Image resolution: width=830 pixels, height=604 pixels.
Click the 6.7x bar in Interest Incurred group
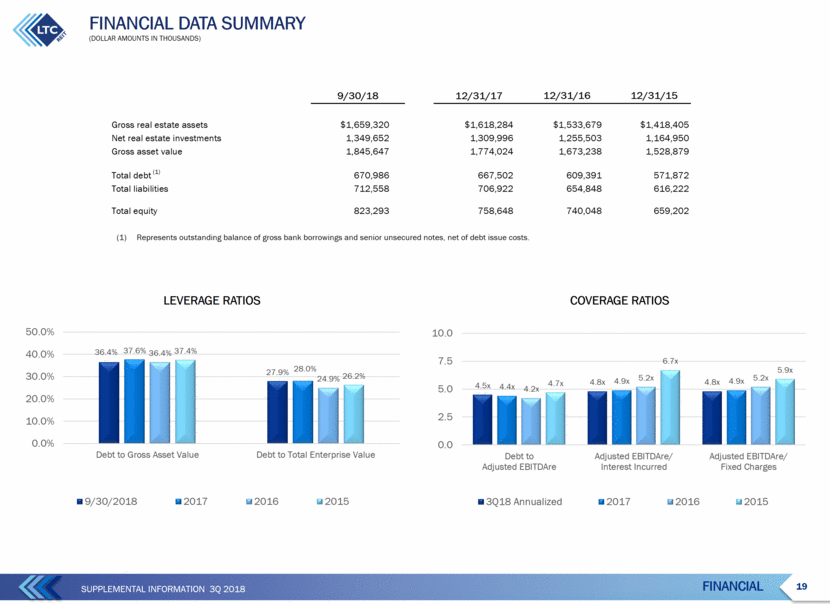(670, 408)
